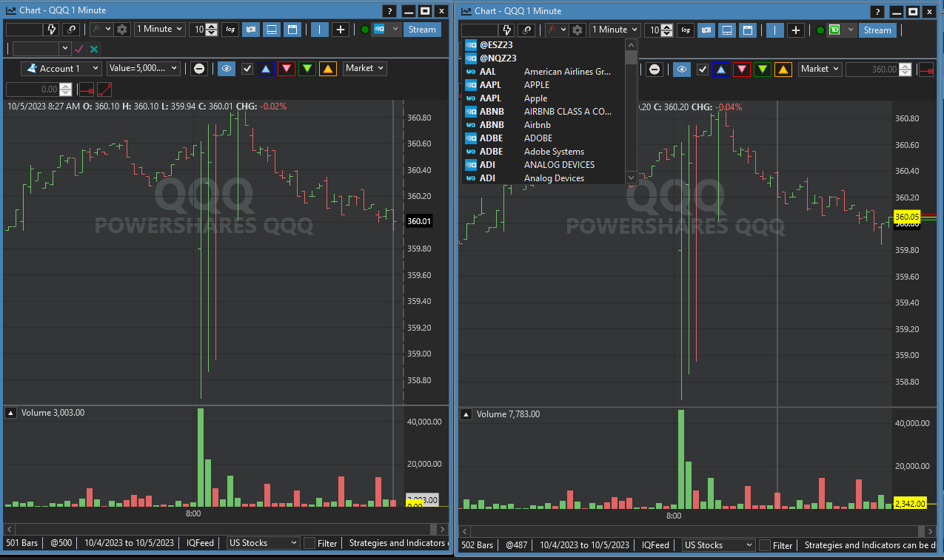The height and width of the screenshot is (560, 944).
Task: Click the red diagonal line order icon, left window
Action: pos(105,90)
